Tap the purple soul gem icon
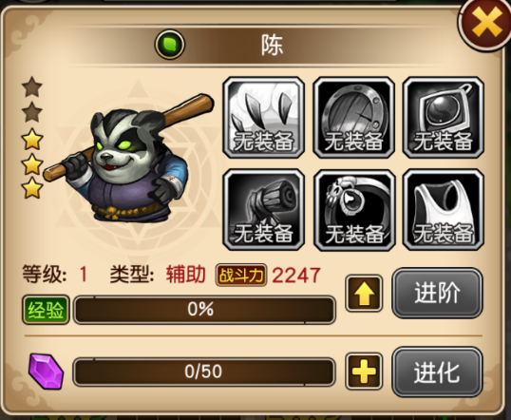Viewport: 511px width, 420px height. (46, 372)
